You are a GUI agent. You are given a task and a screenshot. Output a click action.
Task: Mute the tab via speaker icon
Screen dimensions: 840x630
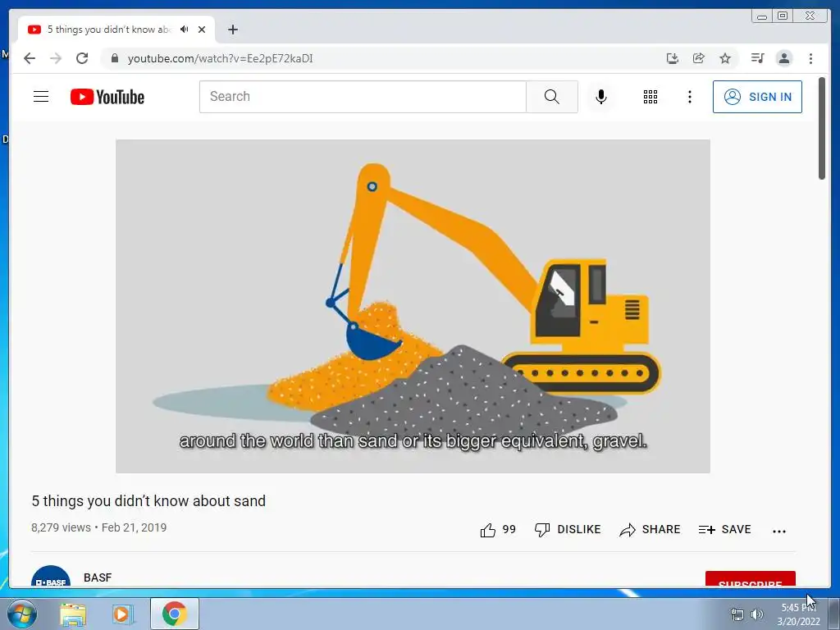tap(185, 30)
